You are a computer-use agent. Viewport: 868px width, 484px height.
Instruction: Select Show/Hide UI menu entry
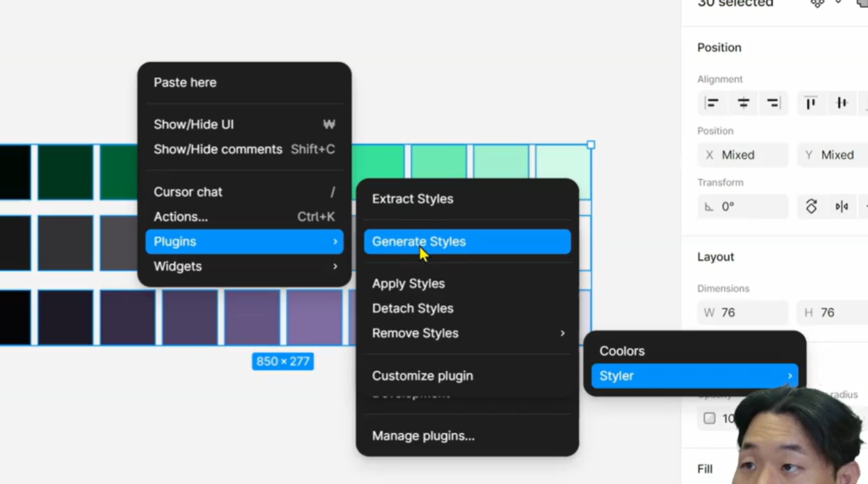tap(244, 125)
